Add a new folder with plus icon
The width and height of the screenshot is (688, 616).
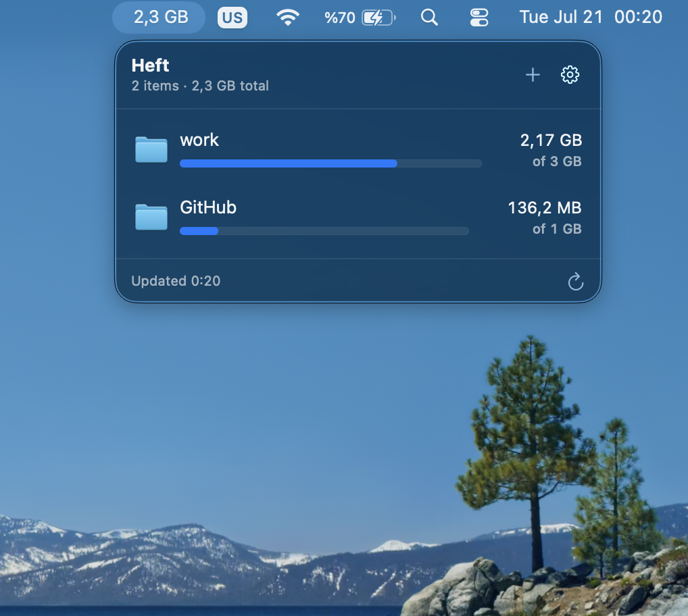coord(533,74)
